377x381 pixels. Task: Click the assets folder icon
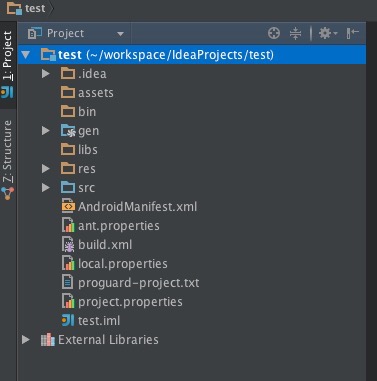click(68, 92)
